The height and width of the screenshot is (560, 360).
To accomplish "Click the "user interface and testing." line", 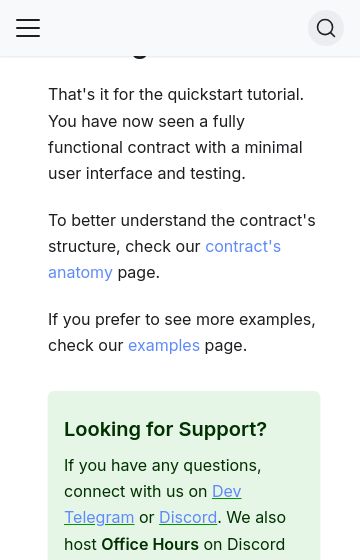I will [147, 174].
